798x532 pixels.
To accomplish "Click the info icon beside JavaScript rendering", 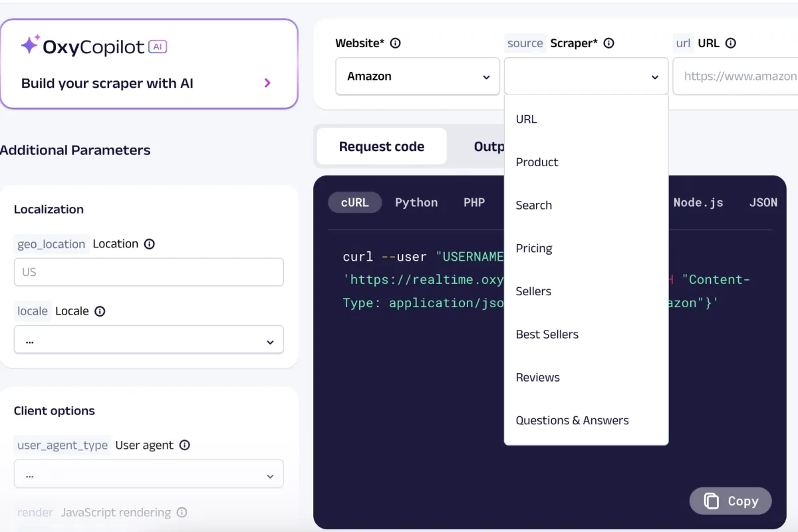I will tap(182, 513).
